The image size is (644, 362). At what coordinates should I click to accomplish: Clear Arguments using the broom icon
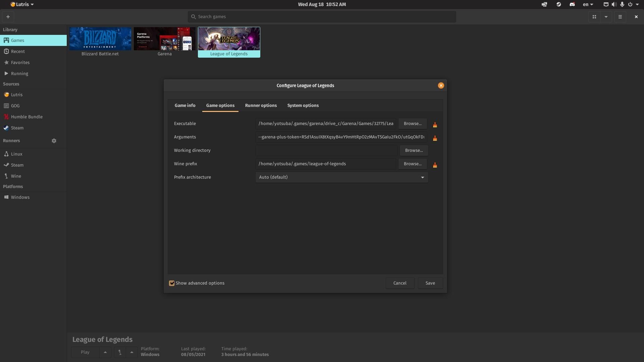435,138
